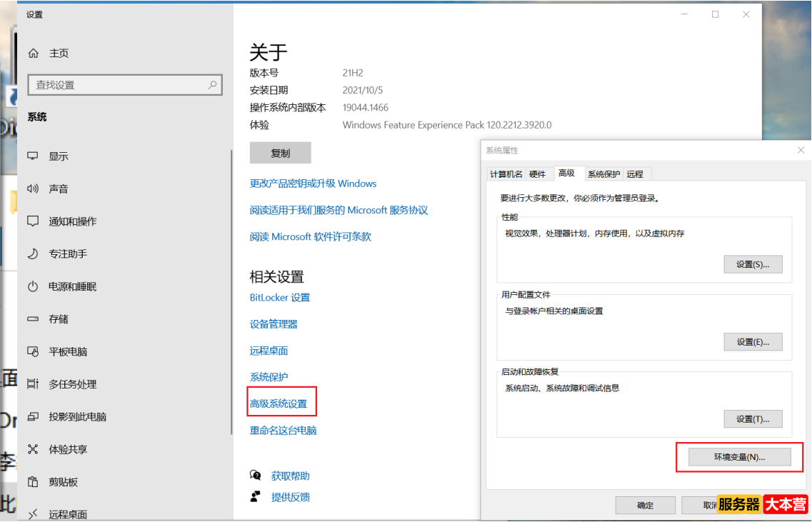Click the 获取帮助 help icon
The height and width of the screenshot is (522, 812).
[255, 476]
